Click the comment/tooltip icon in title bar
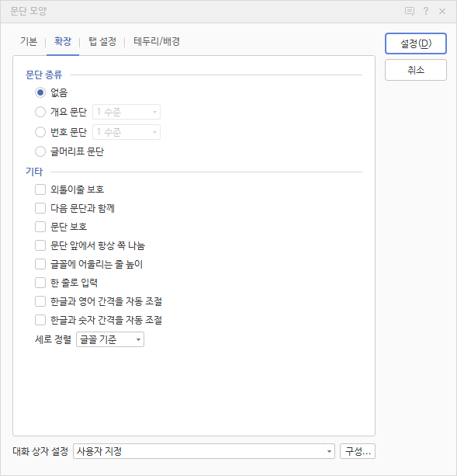The width and height of the screenshot is (457, 476). point(410,12)
